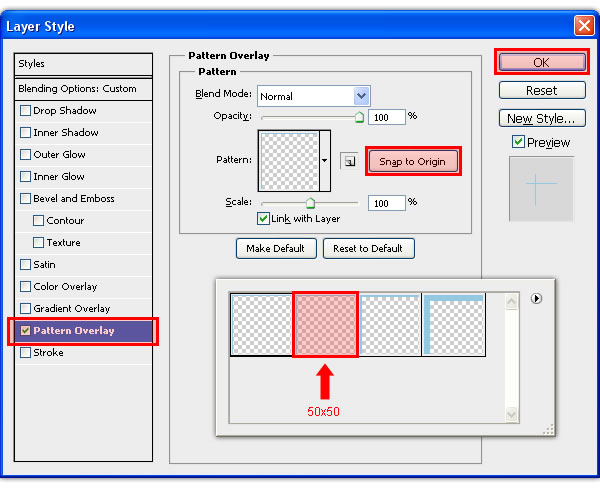600x498 pixels.
Task: Toggle the Preview checkbox
Action: click(518, 142)
